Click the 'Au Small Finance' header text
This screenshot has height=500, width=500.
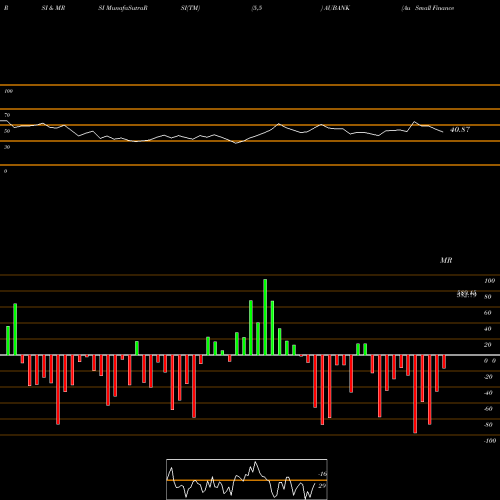coord(428,8)
